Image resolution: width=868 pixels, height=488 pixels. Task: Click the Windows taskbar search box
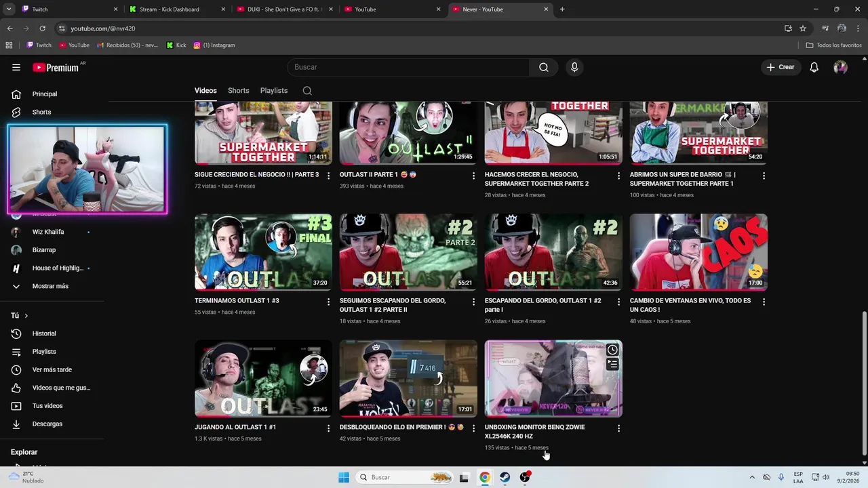404,477
